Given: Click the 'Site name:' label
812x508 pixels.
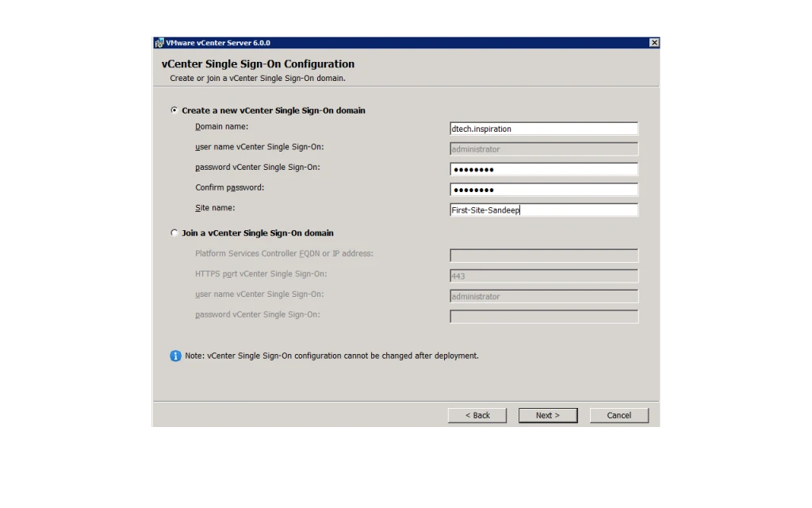Looking at the screenshot, I should pyautogui.click(x=215, y=208).
